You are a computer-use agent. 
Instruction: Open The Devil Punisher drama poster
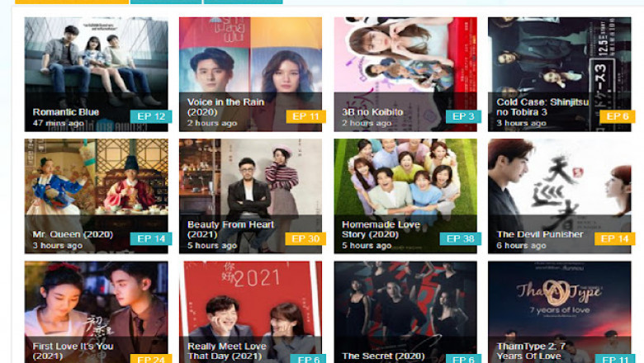[x=560, y=196]
